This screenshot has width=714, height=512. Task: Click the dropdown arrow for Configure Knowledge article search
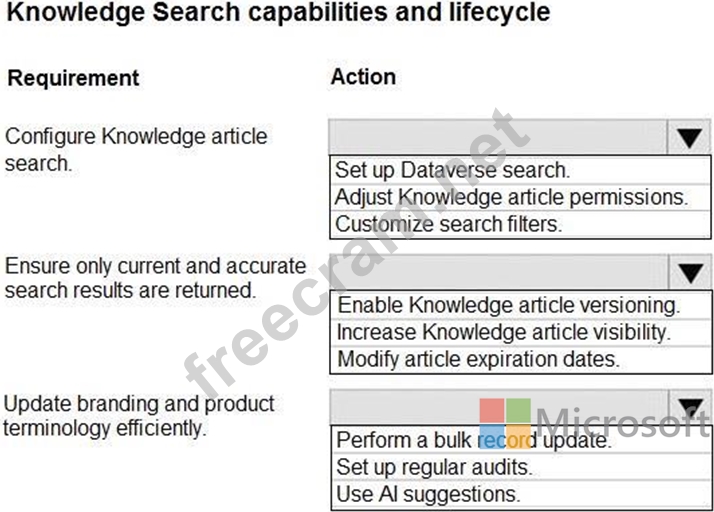(687, 138)
